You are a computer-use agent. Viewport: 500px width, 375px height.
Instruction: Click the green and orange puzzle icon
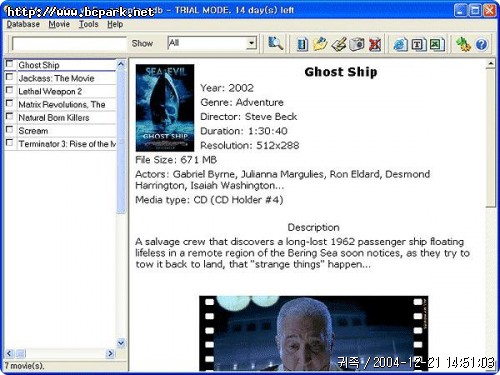coord(463,44)
